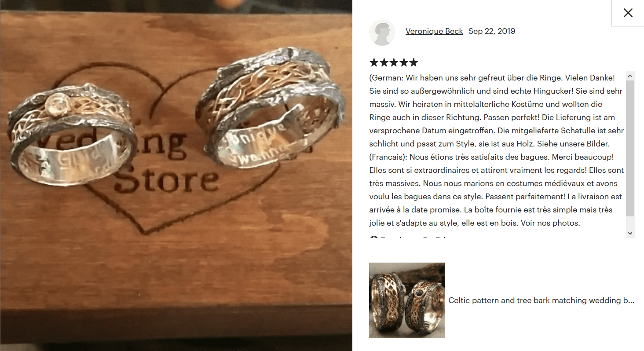Open Veronique Beck's profile link
This screenshot has height=351, width=644.
coord(434,31)
